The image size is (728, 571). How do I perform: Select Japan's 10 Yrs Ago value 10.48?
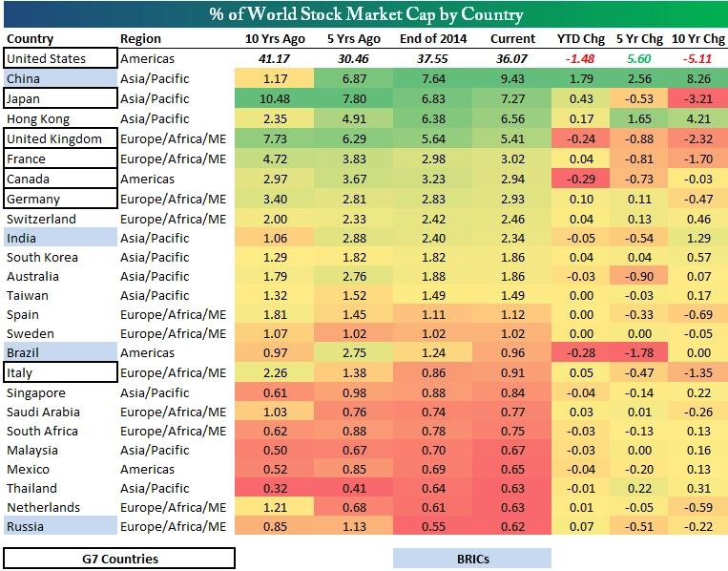coord(275,98)
